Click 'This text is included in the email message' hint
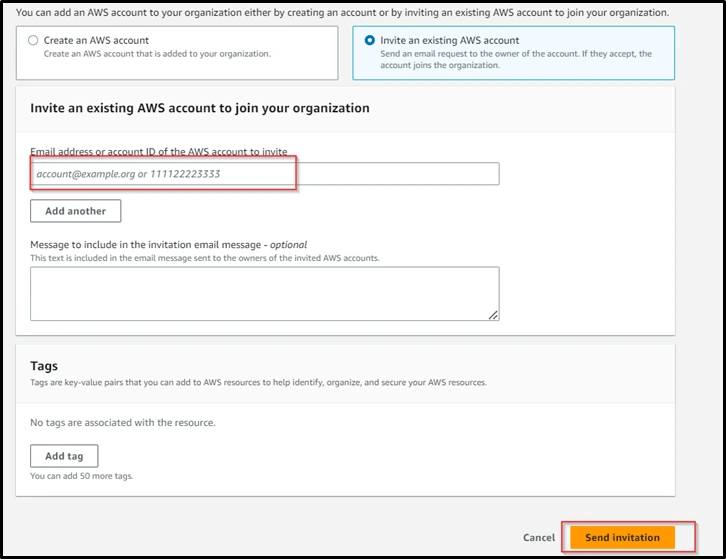The width and height of the screenshot is (726, 559). click(205, 258)
